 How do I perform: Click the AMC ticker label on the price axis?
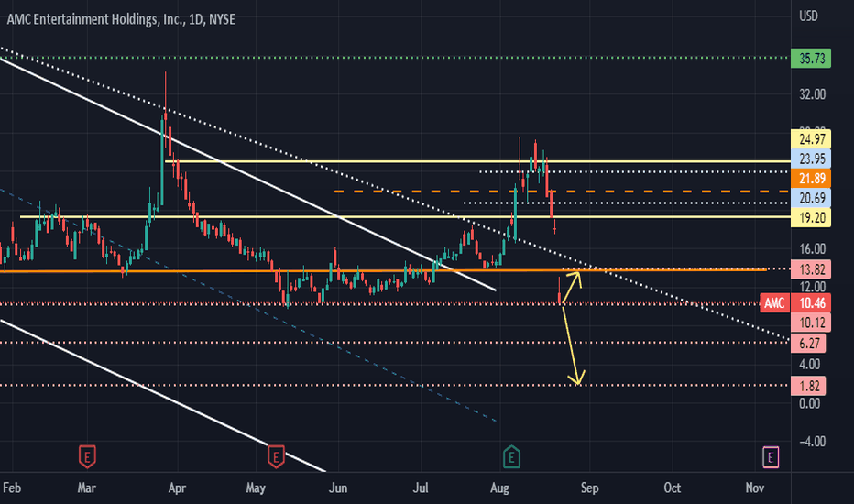click(774, 303)
